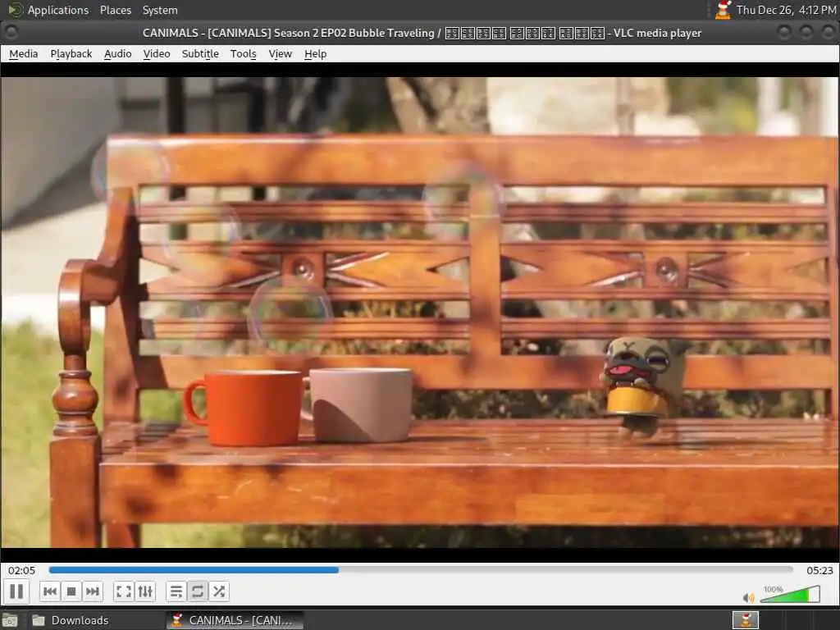Open the View menu
The image size is (840, 630).
281,53
